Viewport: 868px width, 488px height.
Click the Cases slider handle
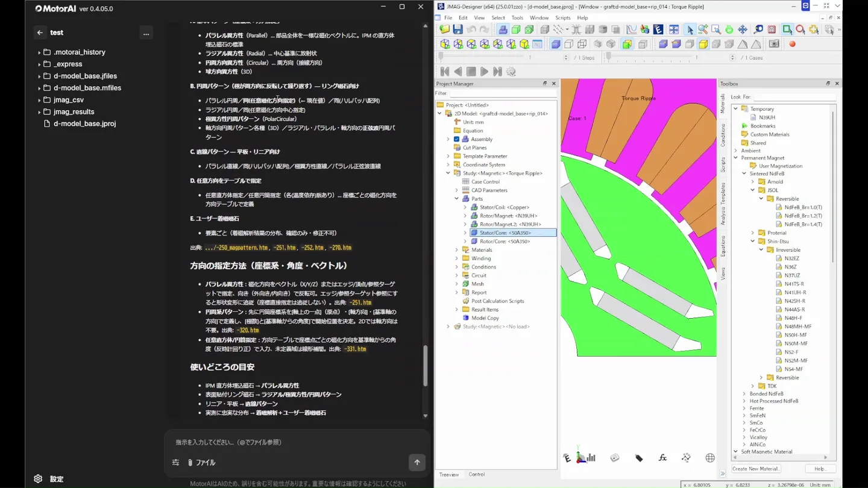609,57
